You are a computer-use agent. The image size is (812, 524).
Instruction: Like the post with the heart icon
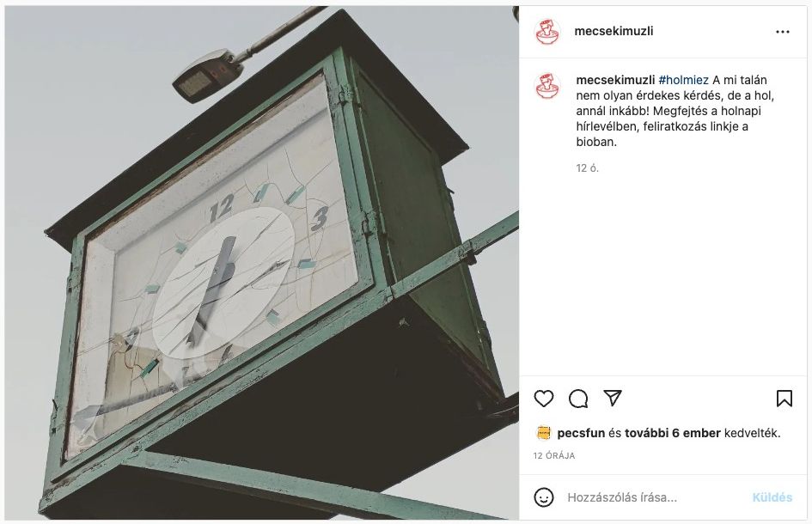coord(544,399)
